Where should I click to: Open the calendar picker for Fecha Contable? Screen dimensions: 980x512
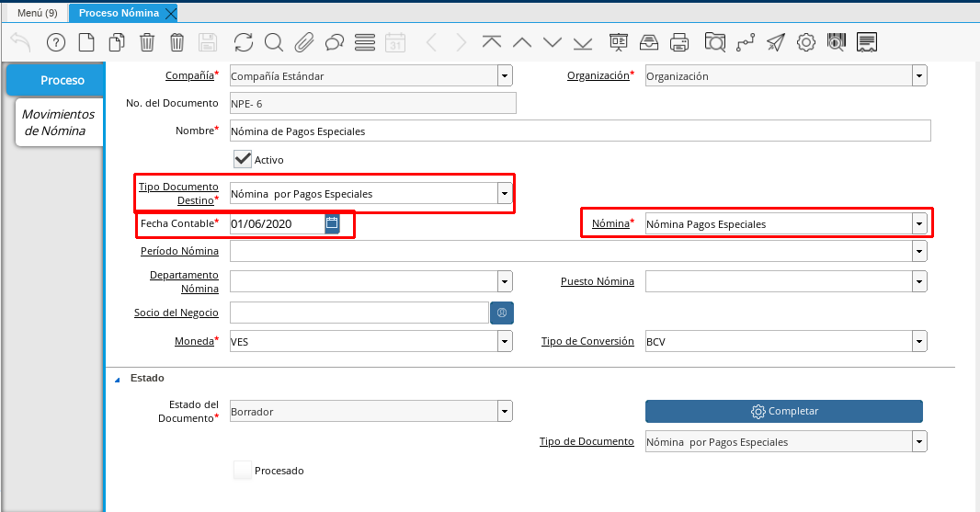coord(332,223)
